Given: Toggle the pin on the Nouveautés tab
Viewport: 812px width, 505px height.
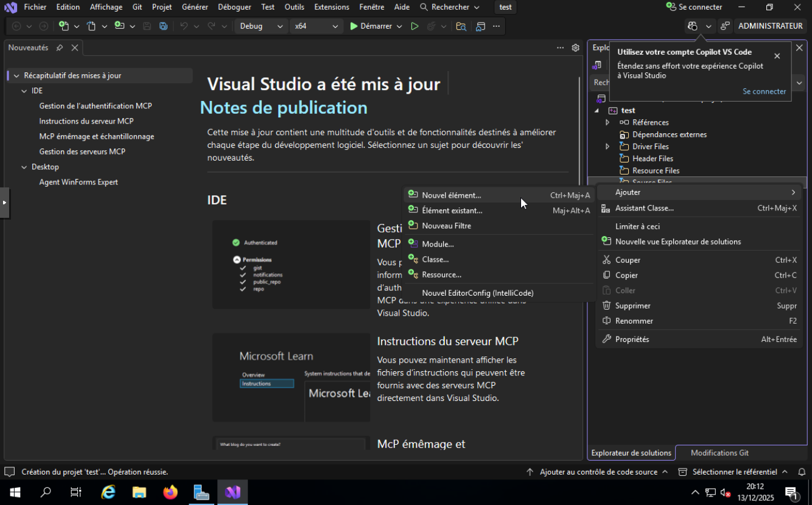Looking at the screenshot, I should (x=60, y=47).
